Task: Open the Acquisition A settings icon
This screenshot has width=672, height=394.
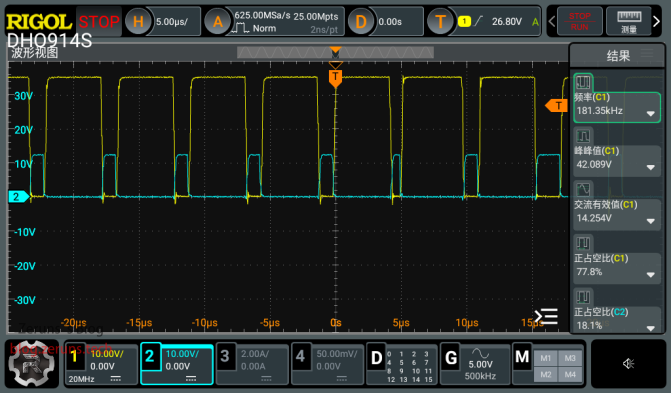Action: point(218,21)
